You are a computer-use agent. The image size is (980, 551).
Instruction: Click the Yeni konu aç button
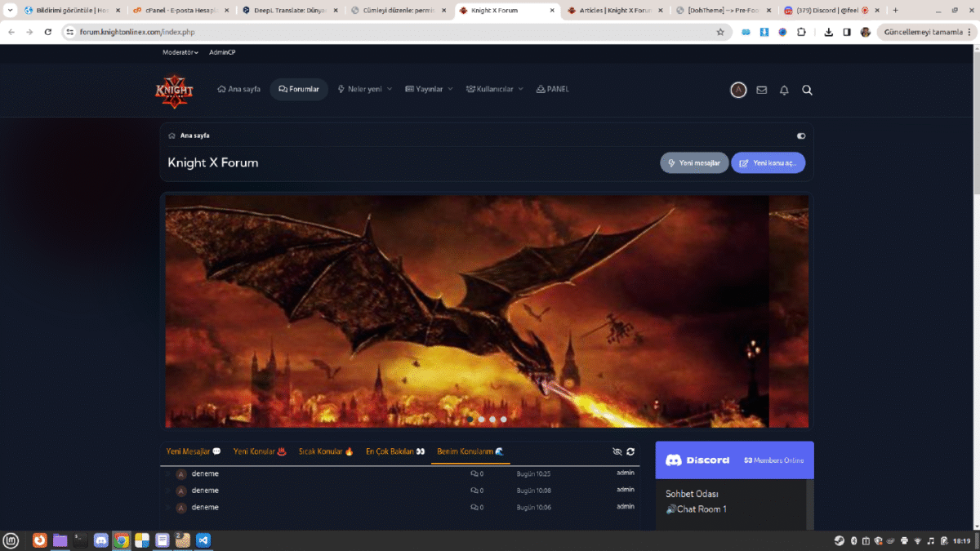coord(768,163)
